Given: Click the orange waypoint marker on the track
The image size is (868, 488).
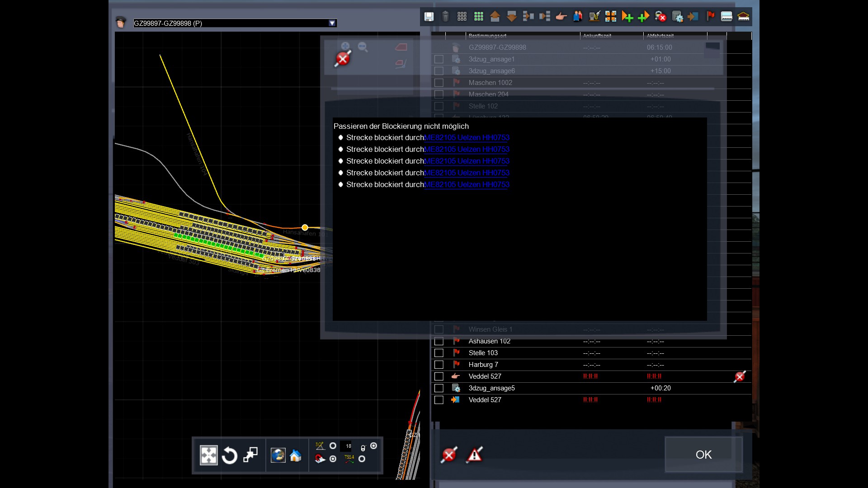Looking at the screenshot, I should [305, 227].
